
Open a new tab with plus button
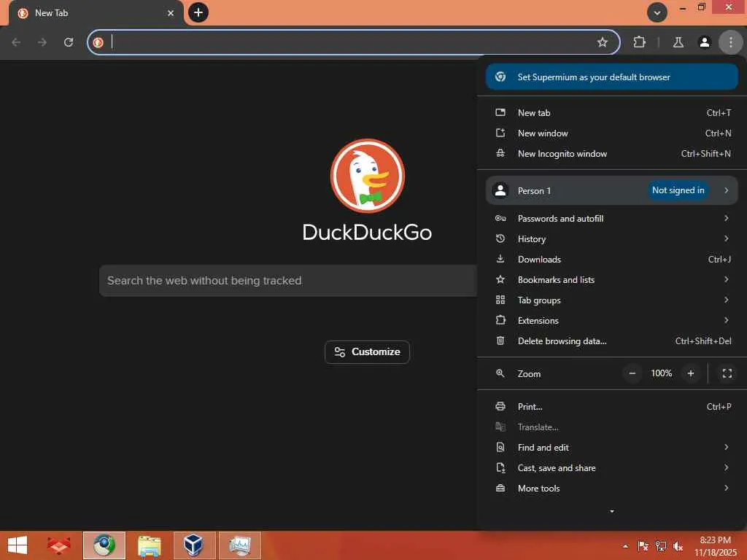click(198, 12)
